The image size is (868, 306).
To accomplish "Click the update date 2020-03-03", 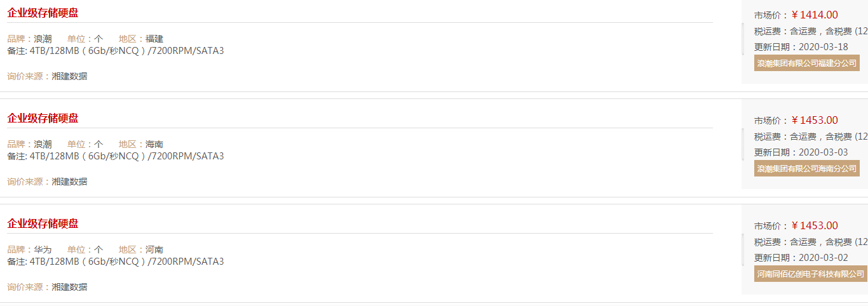I will pos(823,152).
